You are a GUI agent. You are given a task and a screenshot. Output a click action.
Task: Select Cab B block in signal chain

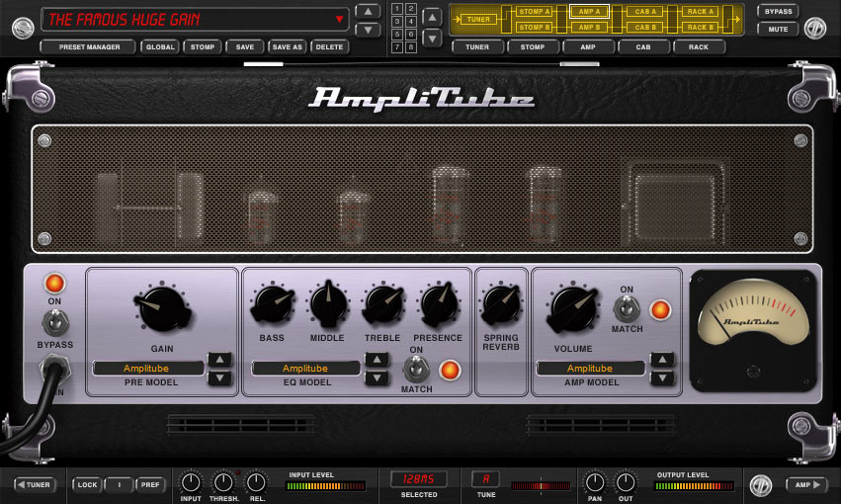pos(645,28)
